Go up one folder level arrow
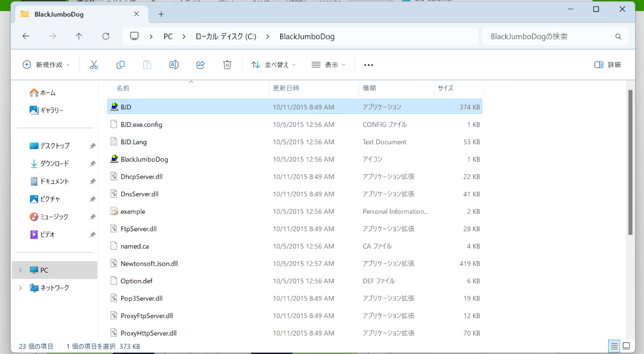Viewport: 644px width, 354px height. 79,36
